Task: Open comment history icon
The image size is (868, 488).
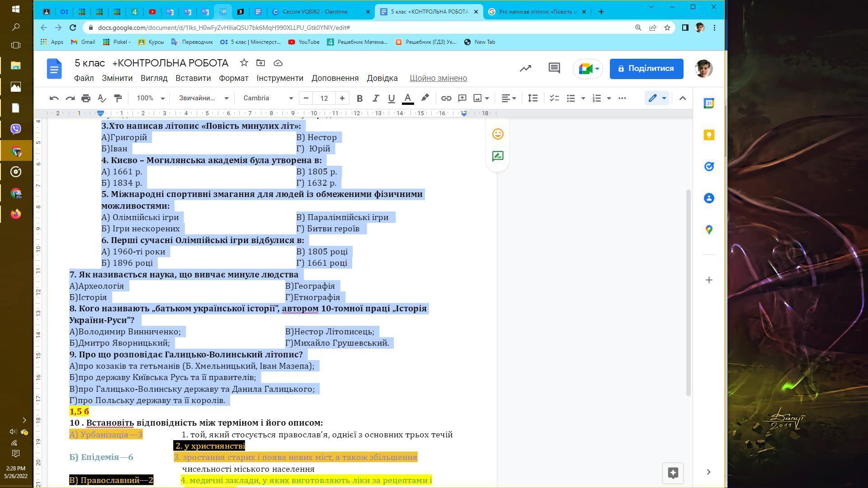Action: coord(554,69)
